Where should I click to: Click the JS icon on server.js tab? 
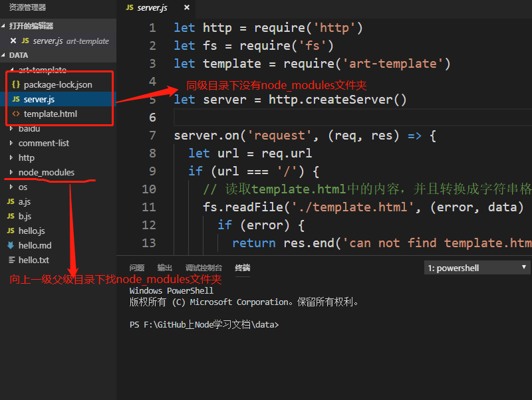coord(130,7)
